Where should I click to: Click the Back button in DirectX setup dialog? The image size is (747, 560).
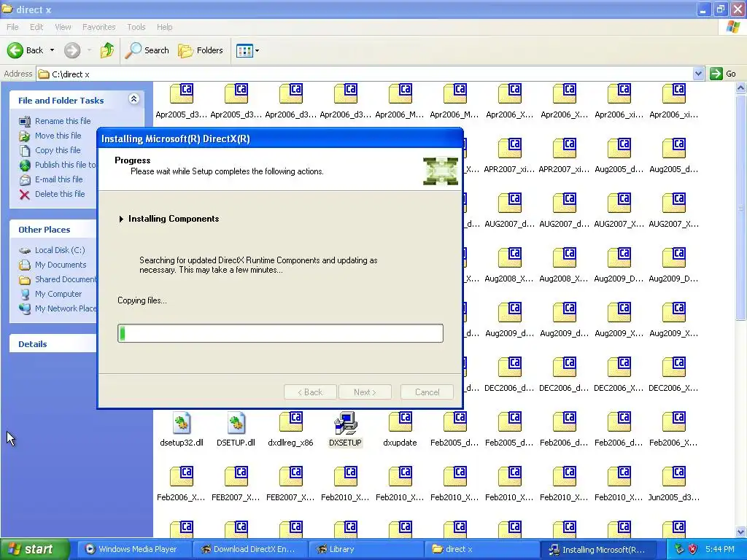click(x=310, y=392)
